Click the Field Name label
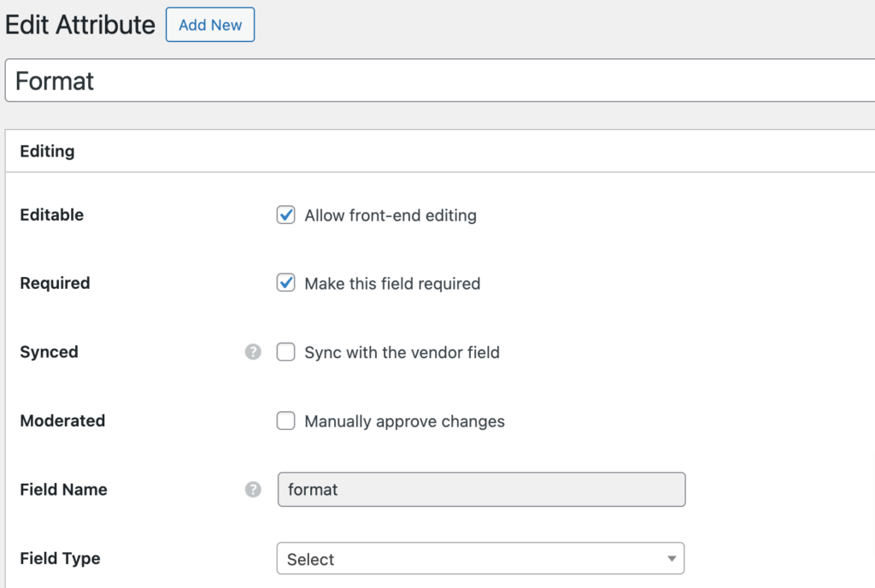 [63, 490]
